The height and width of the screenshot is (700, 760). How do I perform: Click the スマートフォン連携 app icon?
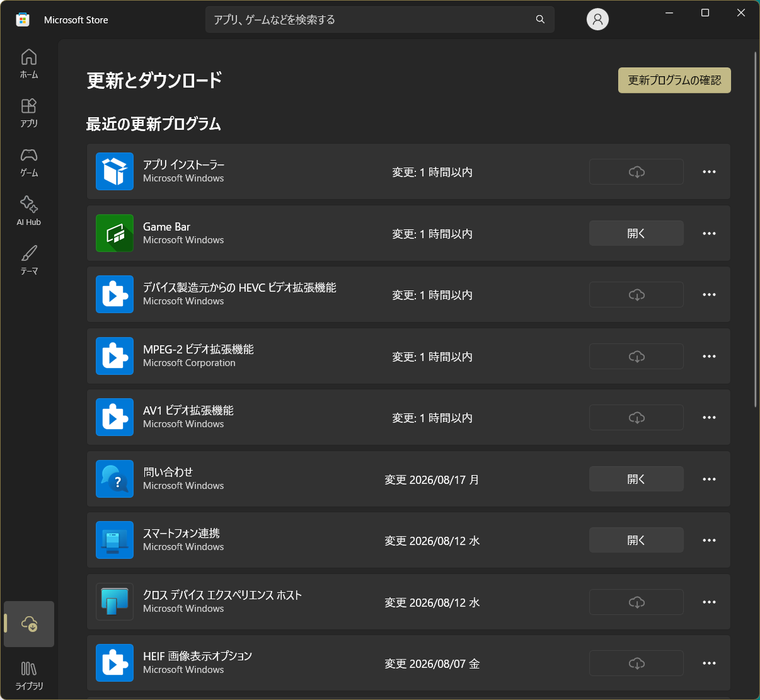click(115, 540)
